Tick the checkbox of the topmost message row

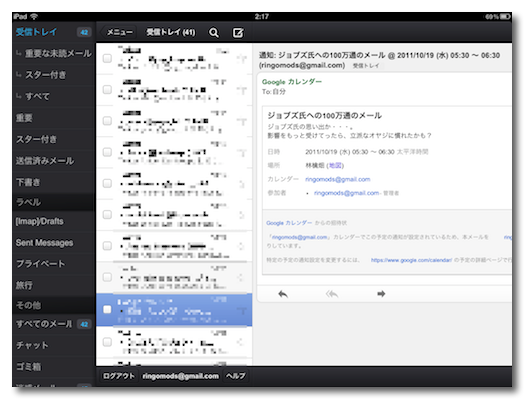107,58
